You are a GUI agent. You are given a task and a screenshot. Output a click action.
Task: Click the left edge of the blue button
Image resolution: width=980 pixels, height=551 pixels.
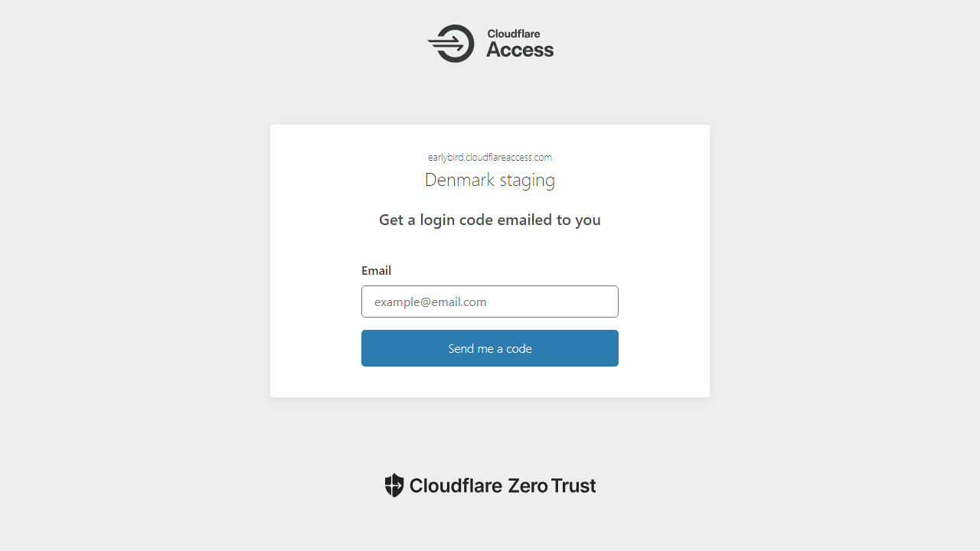369,348
